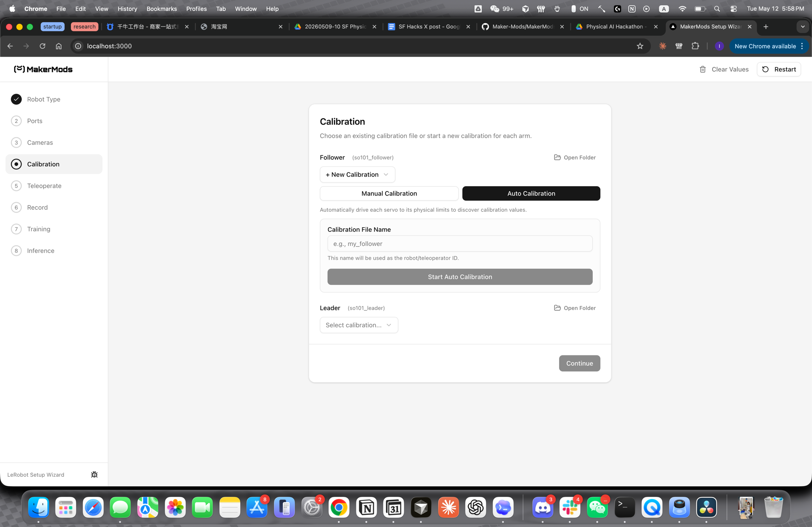The image size is (812, 527).
Task: Open Discord from the dock
Action: 543,508
